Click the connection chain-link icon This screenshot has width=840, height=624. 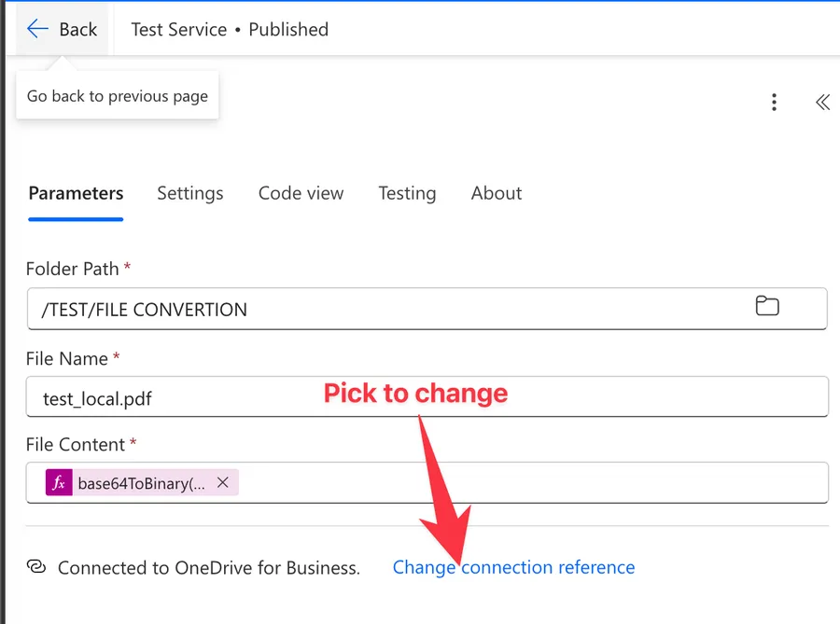pyautogui.click(x=36, y=567)
